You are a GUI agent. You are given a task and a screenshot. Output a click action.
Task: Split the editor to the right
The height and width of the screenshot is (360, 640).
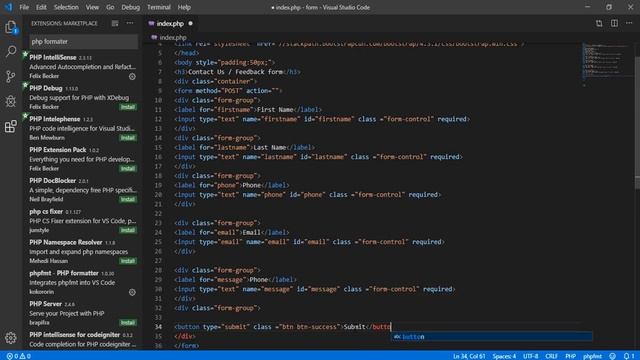pos(614,23)
